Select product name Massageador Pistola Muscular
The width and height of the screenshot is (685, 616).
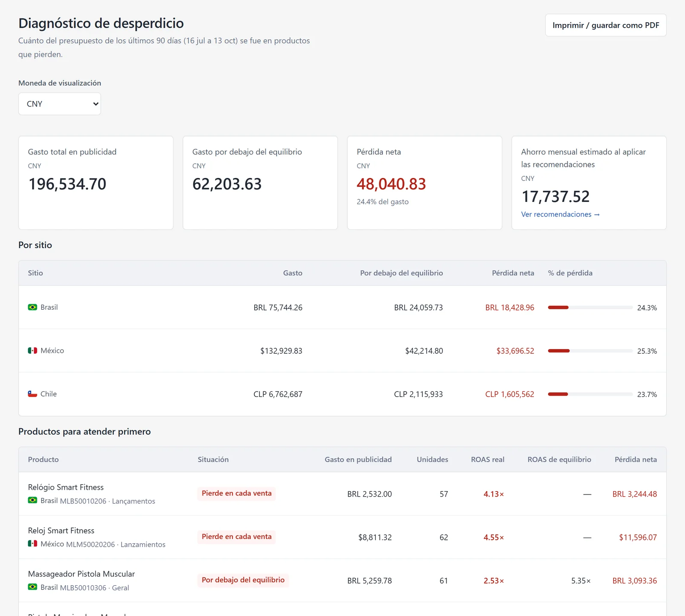point(81,574)
